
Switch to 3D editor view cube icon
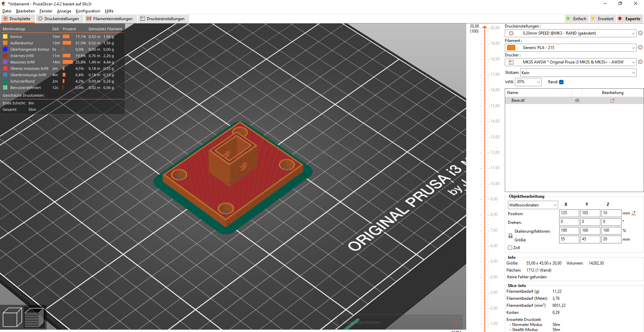click(12, 317)
